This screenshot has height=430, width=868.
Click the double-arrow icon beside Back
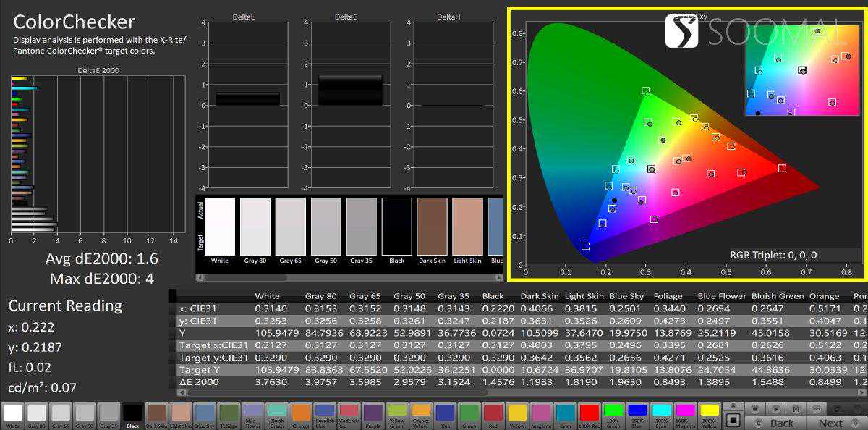click(x=758, y=423)
